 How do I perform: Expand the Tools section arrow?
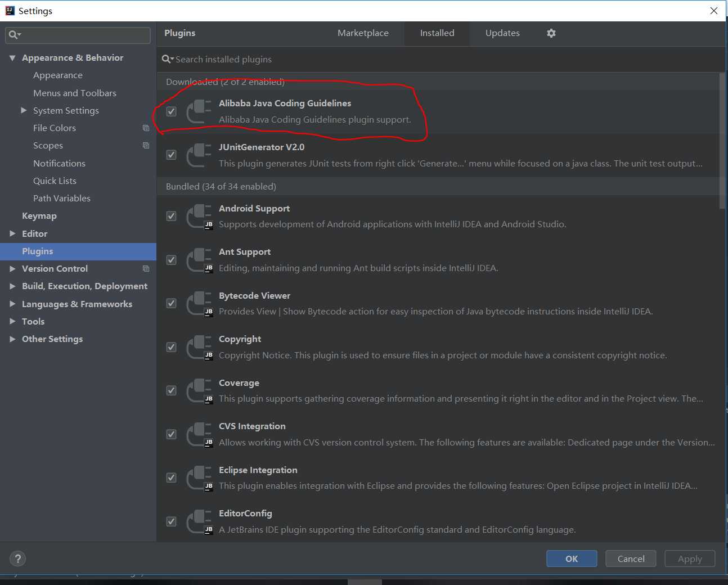(12, 321)
